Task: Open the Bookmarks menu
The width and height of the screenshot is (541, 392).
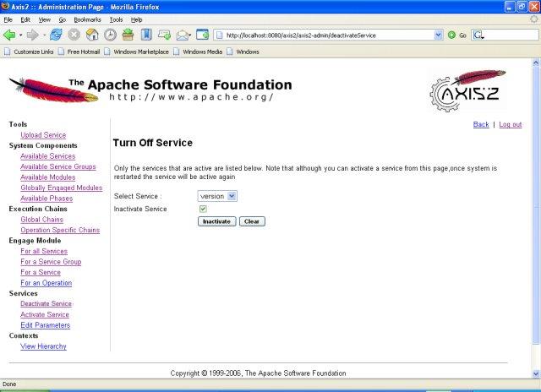Action: pos(86,19)
